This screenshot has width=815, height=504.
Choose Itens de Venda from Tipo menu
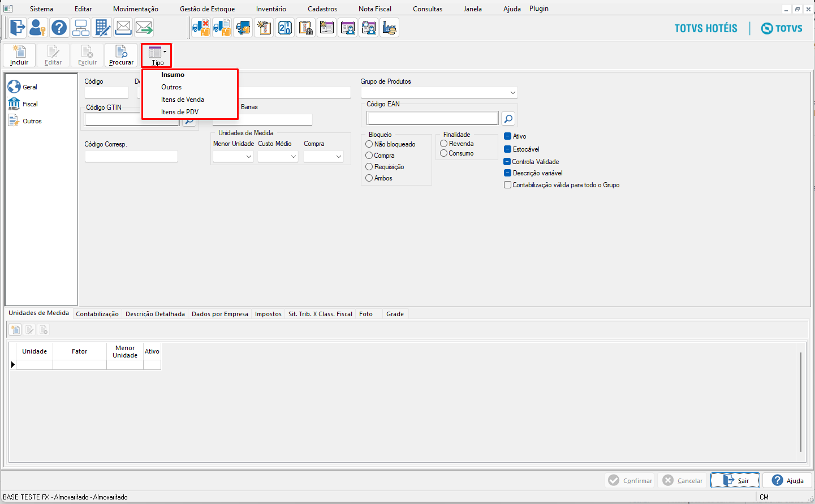[x=183, y=100]
